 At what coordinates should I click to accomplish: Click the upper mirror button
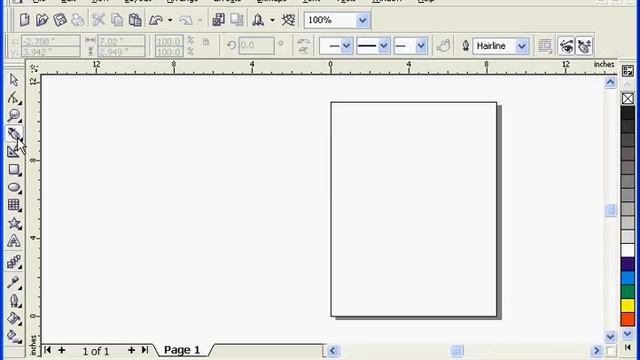point(303,42)
